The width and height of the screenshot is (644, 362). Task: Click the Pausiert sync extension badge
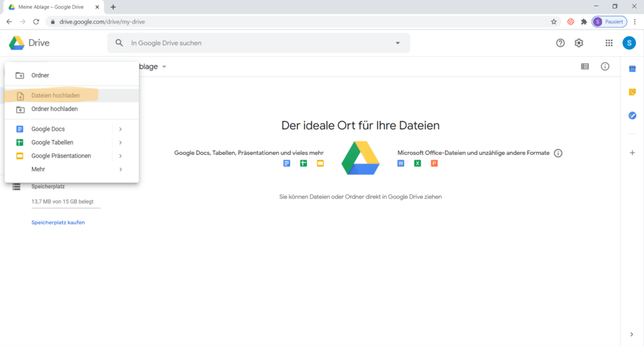609,21
